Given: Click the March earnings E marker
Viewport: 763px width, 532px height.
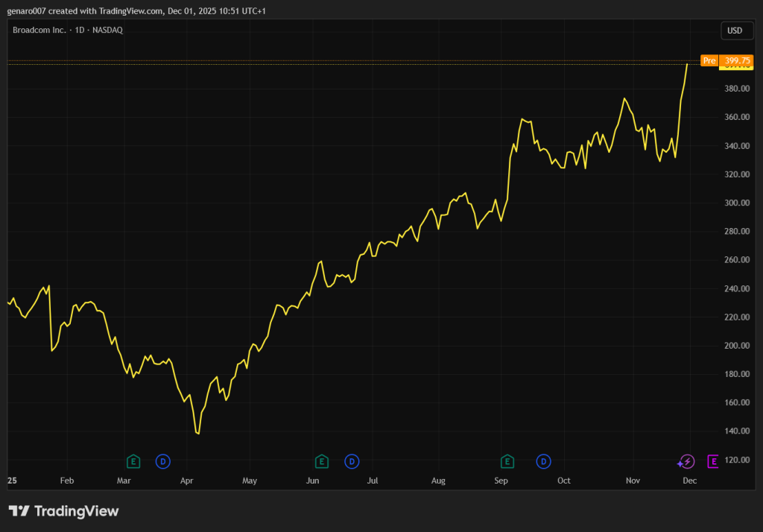Looking at the screenshot, I should pyautogui.click(x=133, y=461).
